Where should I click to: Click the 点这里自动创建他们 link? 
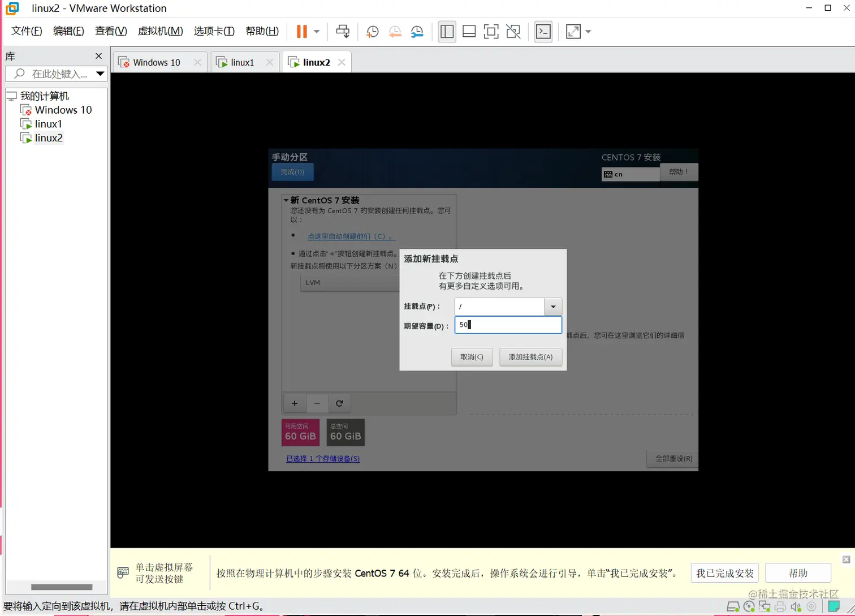pos(350,236)
